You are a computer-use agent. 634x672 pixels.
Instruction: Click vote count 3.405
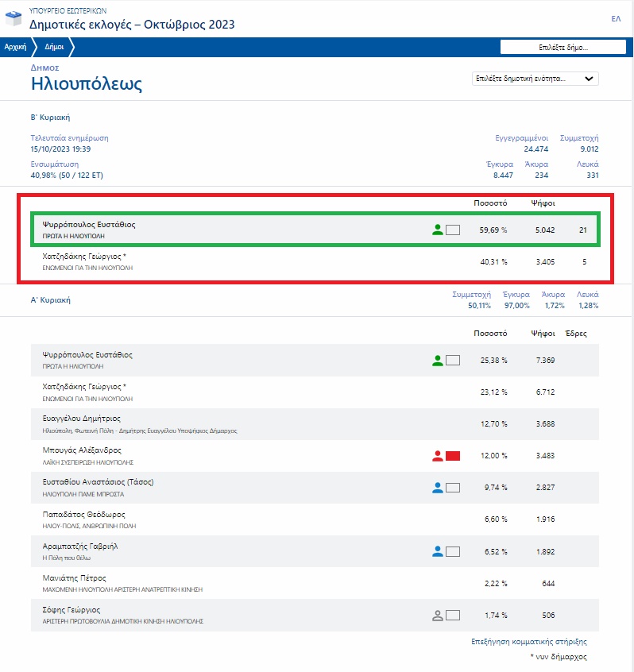(x=545, y=262)
